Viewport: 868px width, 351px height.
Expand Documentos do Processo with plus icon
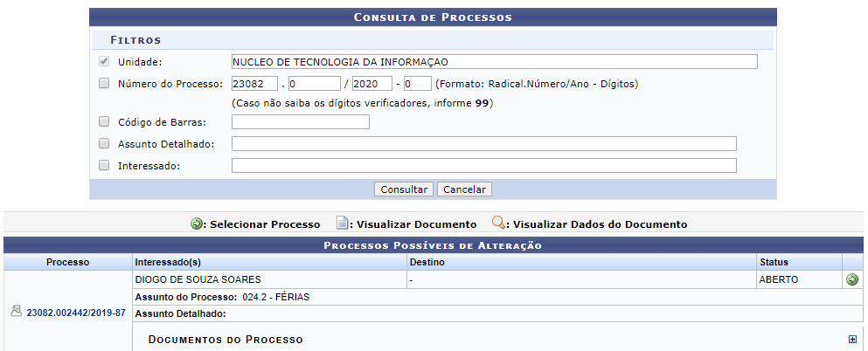(852, 340)
